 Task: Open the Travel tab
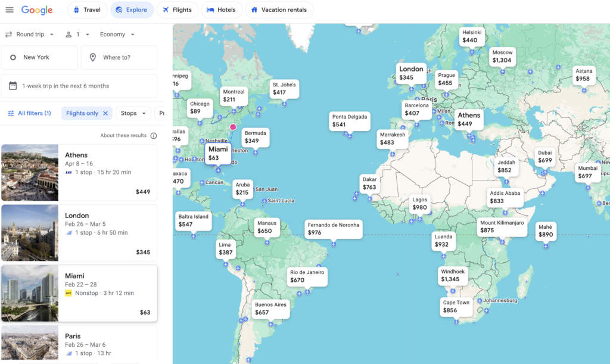(x=87, y=10)
